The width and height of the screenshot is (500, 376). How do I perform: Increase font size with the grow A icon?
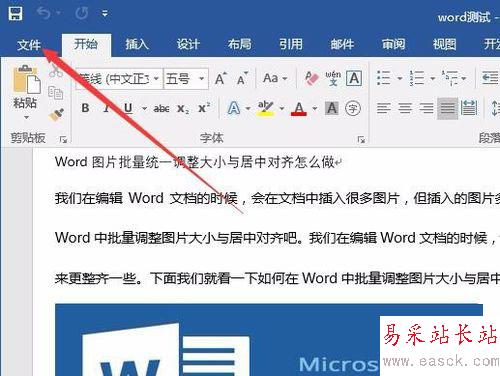220,79
